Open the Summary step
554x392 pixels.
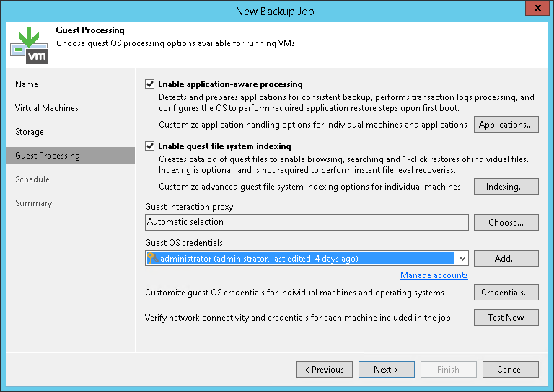34,203
